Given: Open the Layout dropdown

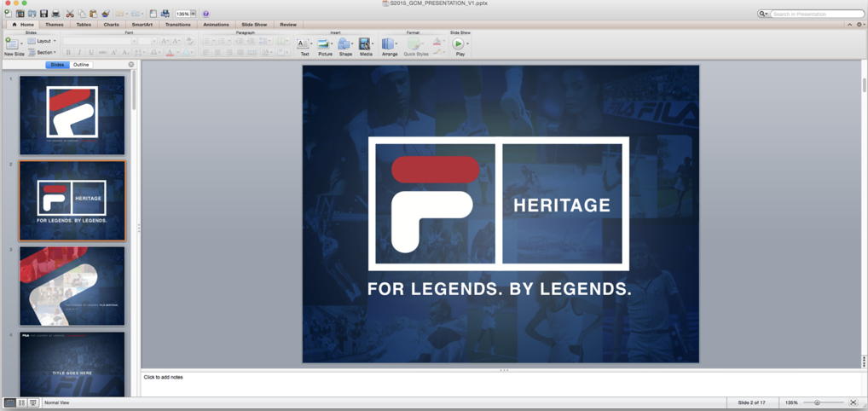Looking at the screenshot, I should pos(42,41).
